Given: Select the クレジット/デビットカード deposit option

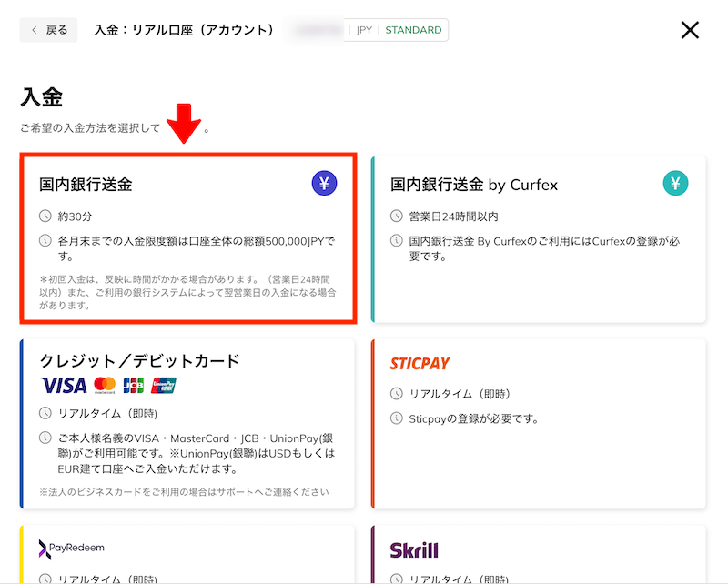Looking at the screenshot, I should pyautogui.click(x=187, y=424).
